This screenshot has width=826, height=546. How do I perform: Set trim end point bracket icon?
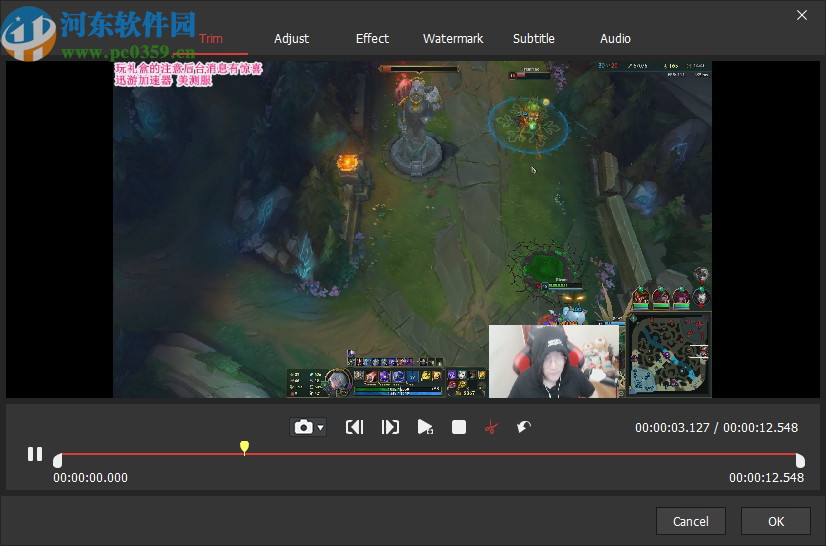[x=390, y=427]
